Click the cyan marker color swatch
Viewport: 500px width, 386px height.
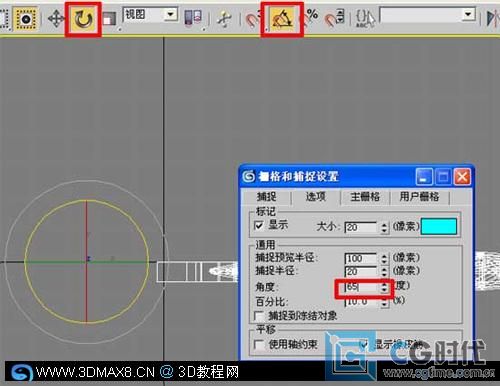[x=439, y=227]
